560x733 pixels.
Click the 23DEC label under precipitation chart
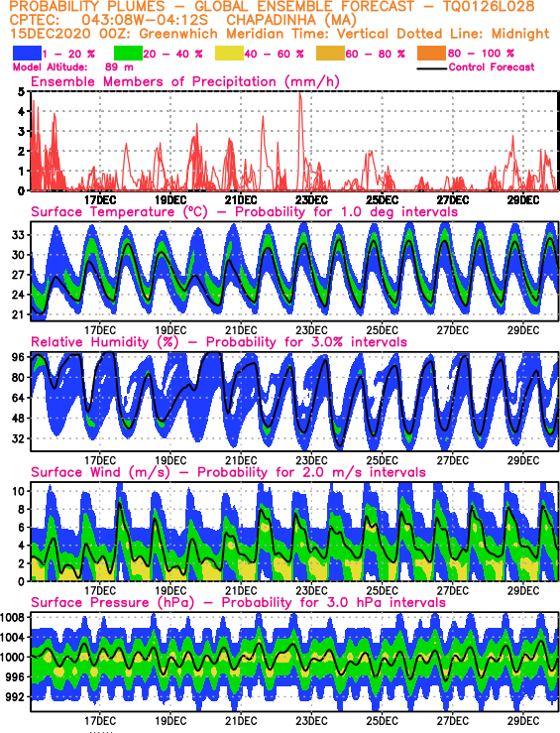[x=311, y=200]
